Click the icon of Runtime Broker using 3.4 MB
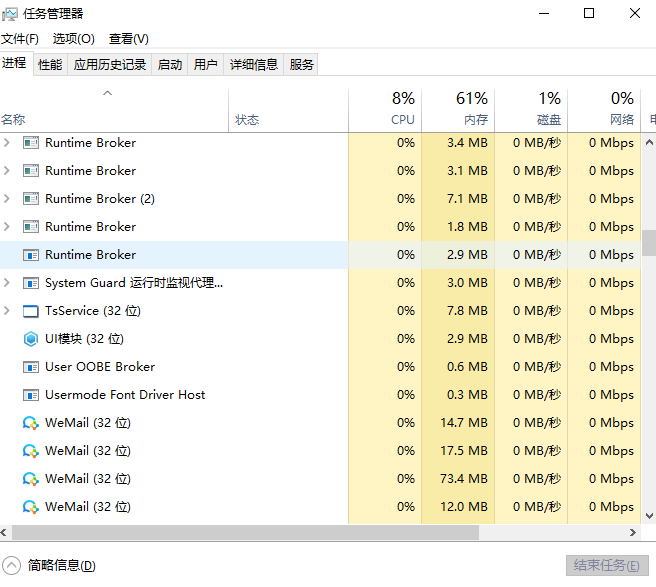656x587 pixels. coord(31,143)
